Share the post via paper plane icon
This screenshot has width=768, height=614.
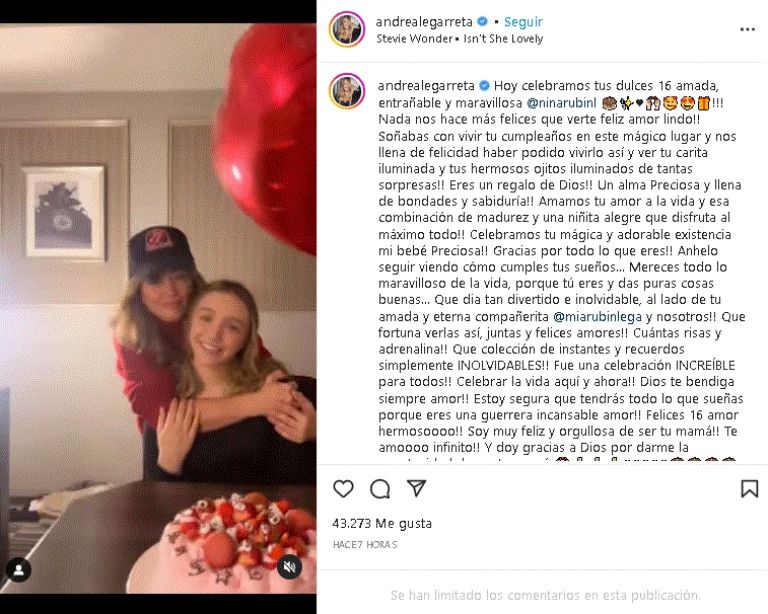click(416, 488)
